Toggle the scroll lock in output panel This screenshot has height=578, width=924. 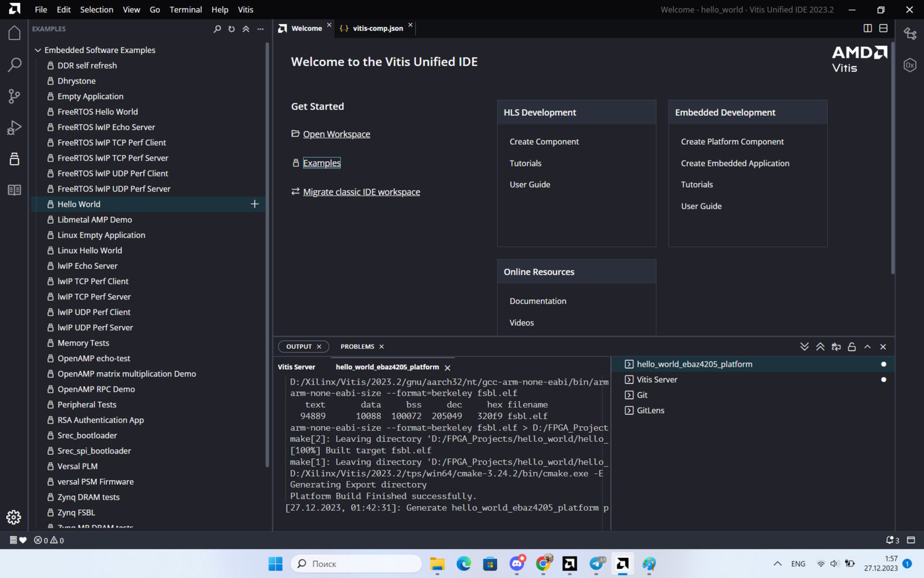pyautogui.click(x=851, y=347)
